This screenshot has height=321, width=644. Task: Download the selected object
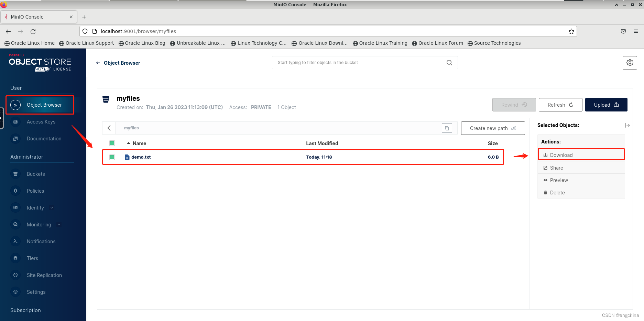tap(581, 155)
